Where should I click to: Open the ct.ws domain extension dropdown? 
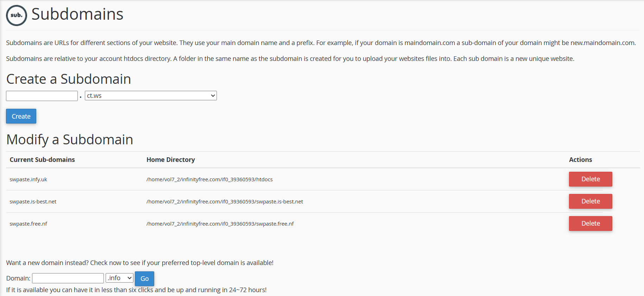[151, 96]
